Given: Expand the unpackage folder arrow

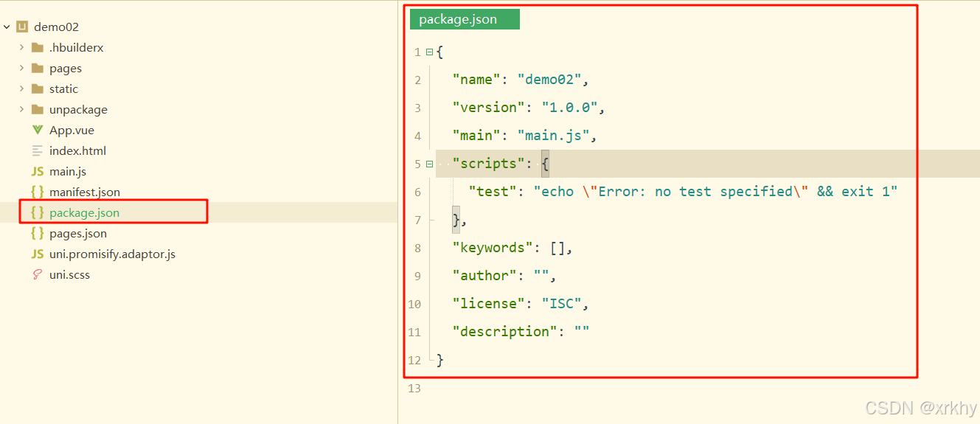Looking at the screenshot, I should (x=21, y=109).
